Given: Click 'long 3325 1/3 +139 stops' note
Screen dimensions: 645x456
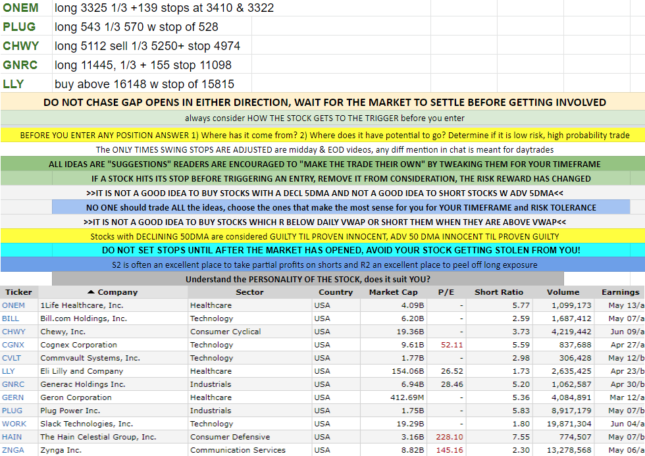Looking at the screenshot, I should [x=164, y=8].
